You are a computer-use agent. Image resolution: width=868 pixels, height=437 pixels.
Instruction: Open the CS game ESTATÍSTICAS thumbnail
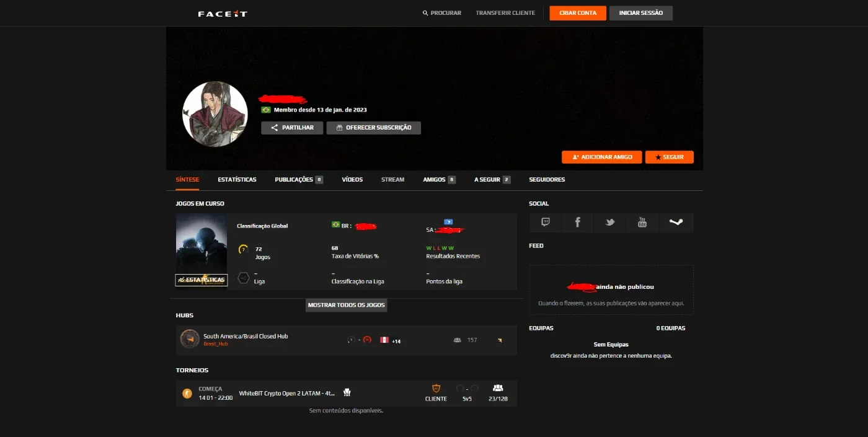(x=201, y=251)
